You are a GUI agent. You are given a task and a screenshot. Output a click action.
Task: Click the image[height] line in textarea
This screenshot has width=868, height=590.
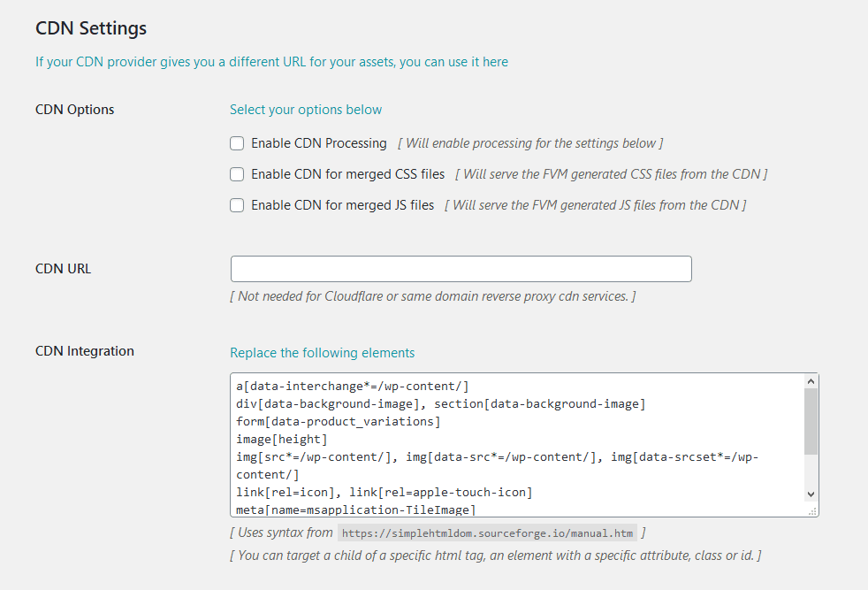coord(282,440)
